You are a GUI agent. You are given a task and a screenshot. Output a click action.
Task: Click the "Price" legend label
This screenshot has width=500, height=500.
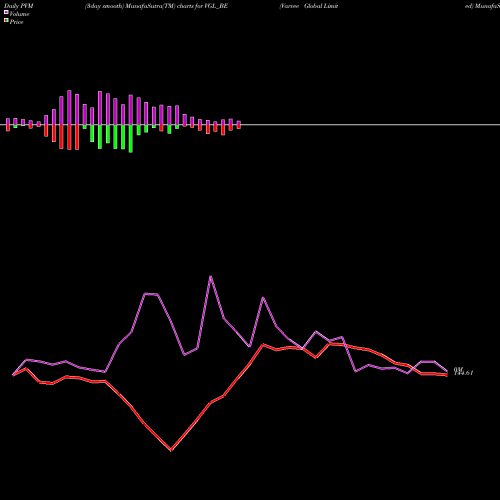16,22
